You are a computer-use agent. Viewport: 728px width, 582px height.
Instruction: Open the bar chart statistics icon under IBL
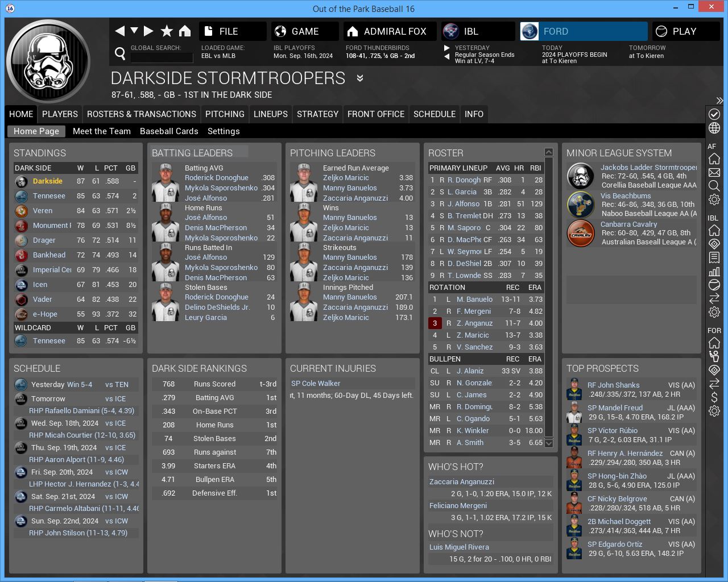click(714, 271)
